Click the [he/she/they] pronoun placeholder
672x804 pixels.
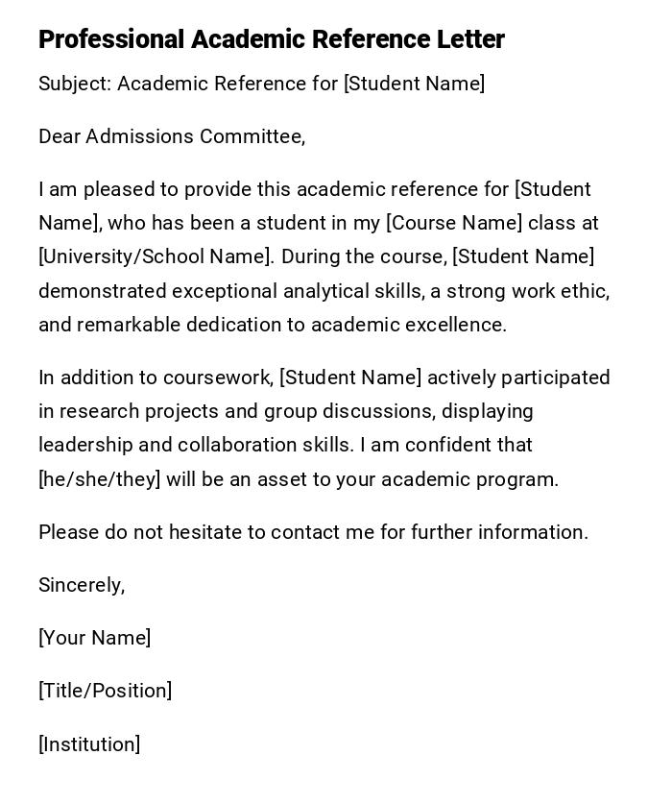click(x=99, y=479)
